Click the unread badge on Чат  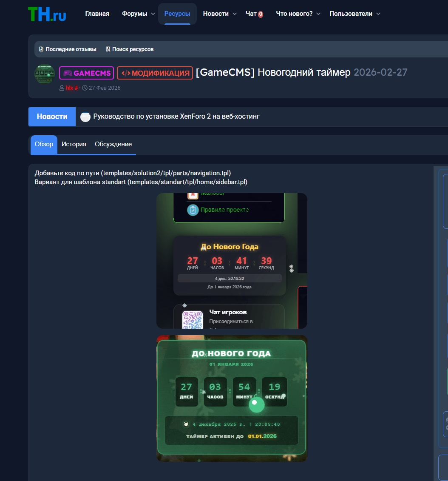[x=261, y=14]
